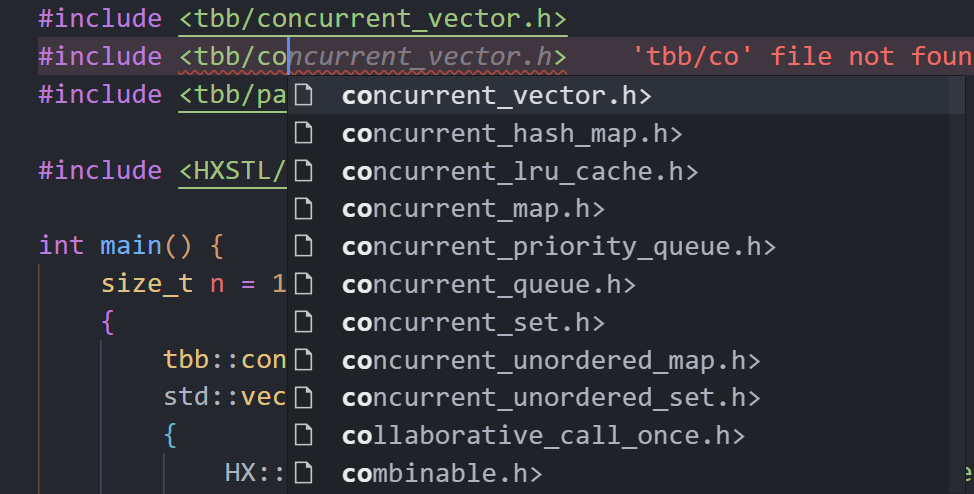Image resolution: width=974 pixels, height=494 pixels.
Task: Select concurrent_vector.h from autocomplete list
Action: click(496, 96)
